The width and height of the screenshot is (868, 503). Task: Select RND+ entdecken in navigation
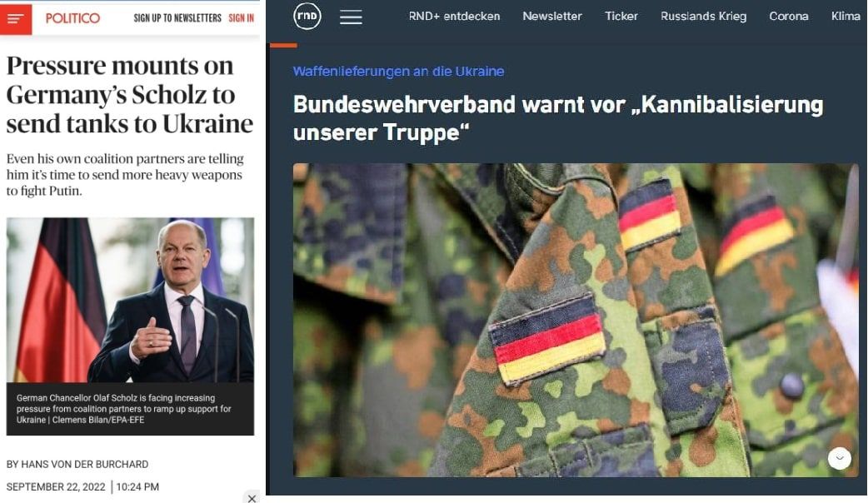(454, 16)
